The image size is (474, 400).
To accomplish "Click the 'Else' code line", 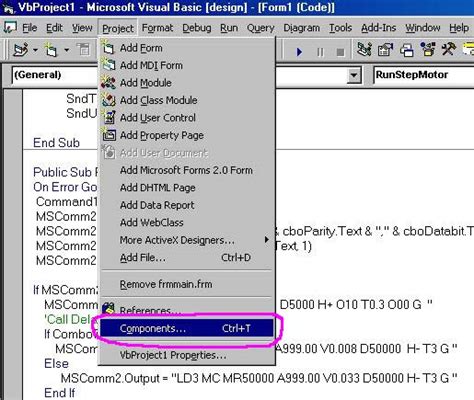I will 56,363.
